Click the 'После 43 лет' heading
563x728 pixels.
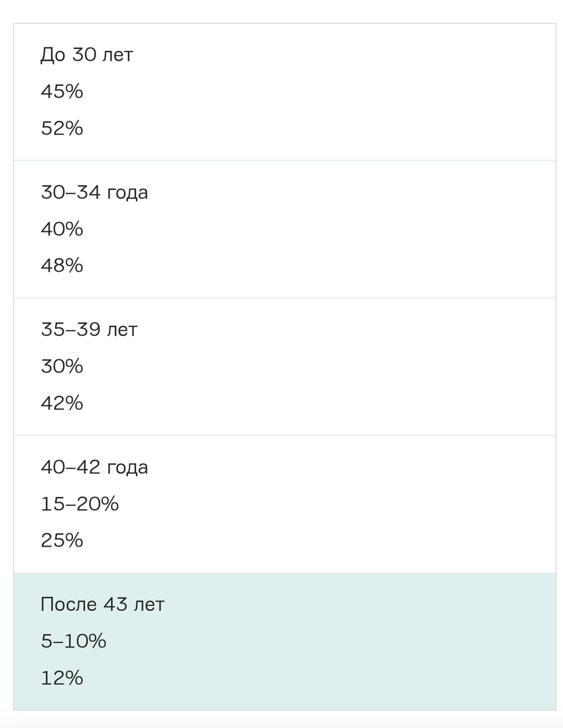tap(103, 605)
